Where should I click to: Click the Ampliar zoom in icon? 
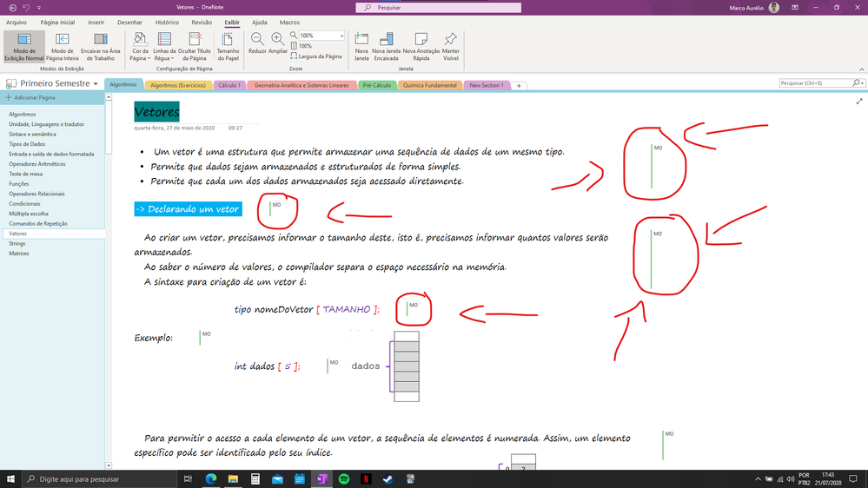pos(277,43)
